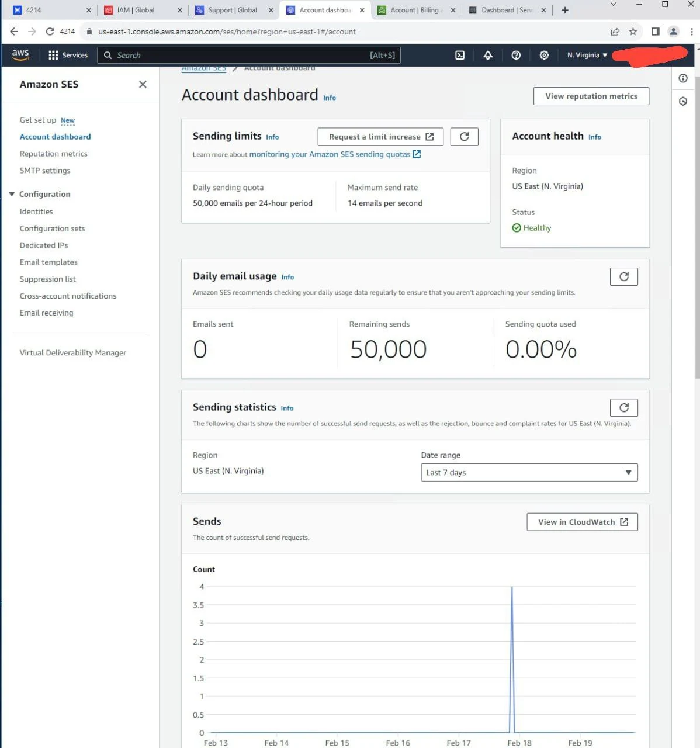Open Cross-account notifications in the sidebar
Image resolution: width=700 pixels, height=748 pixels.
tap(68, 296)
